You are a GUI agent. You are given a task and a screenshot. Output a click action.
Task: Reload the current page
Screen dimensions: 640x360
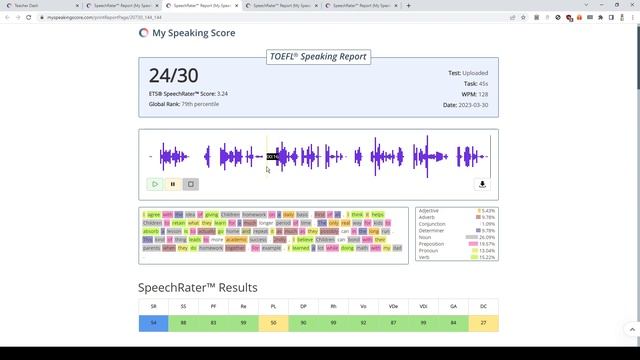point(29,18)
